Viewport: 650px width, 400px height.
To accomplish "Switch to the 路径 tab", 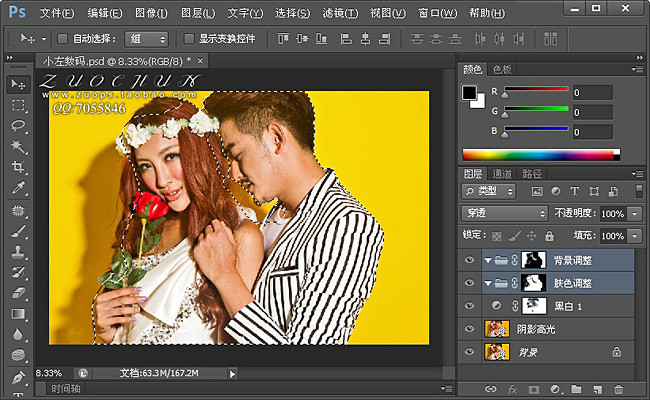I will [x=532, y=174].
